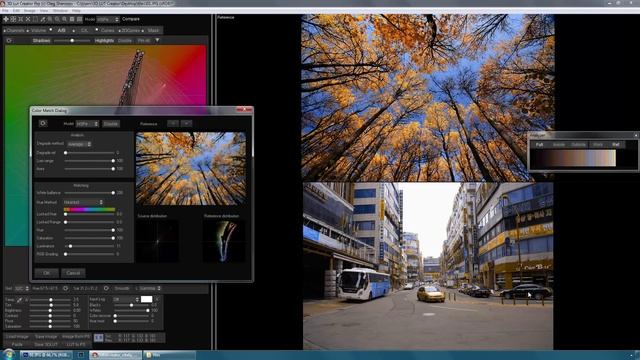Expand triangle arrow next to Pin all
Screen dimensions: 640x360
[157, 40]
